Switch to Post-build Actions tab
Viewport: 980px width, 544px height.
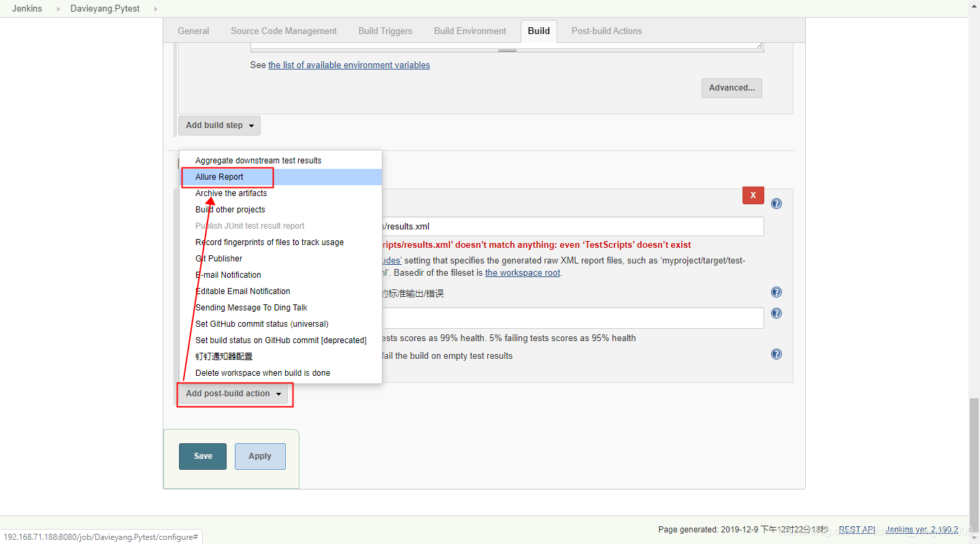pyautogui.click(x=606, y=31)
